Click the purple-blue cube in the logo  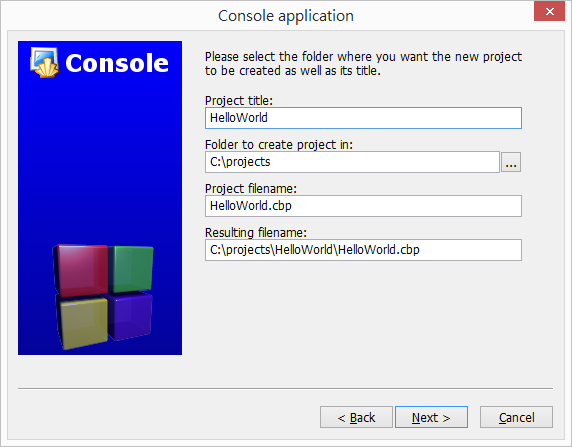[131, 316]
